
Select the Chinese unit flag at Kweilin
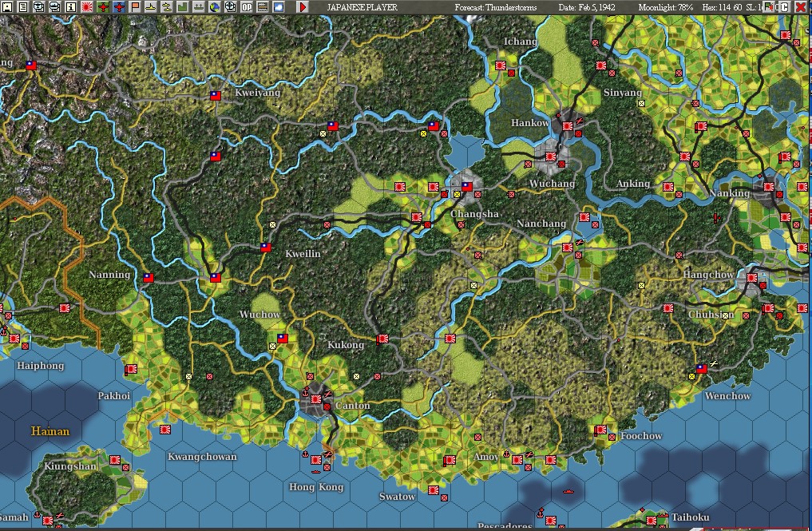[266, 248]
